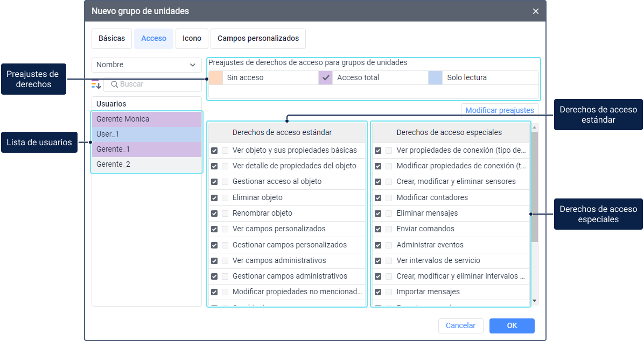Open the Nombre dropdown
Screen dimensions: 644x341
pos(146,65)
